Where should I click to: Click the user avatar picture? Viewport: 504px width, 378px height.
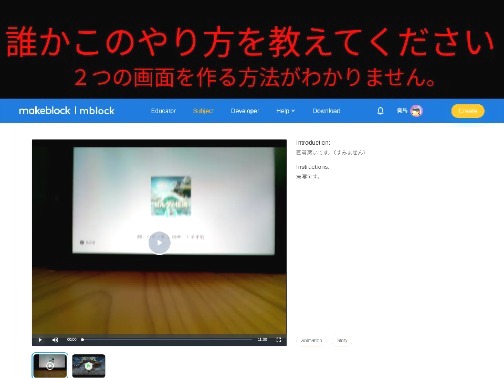[x=416, y=111]
